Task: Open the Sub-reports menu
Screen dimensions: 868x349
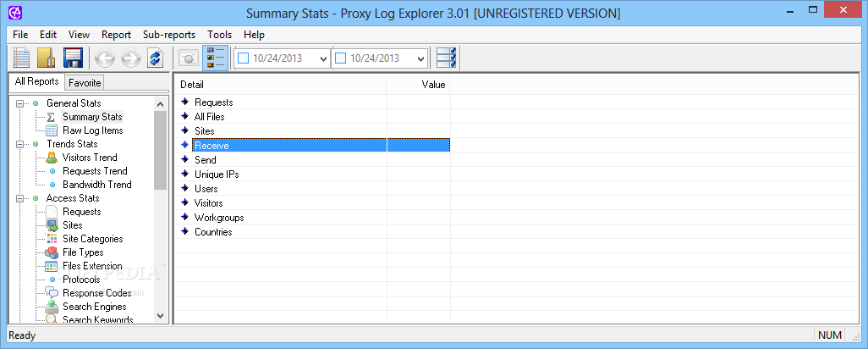Action: click(x=169, y=35)
